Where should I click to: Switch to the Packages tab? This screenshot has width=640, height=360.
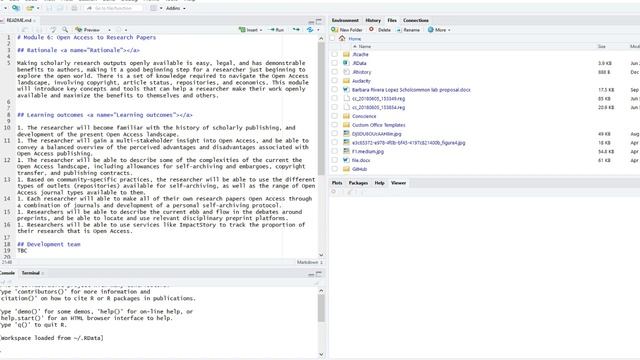358,183
